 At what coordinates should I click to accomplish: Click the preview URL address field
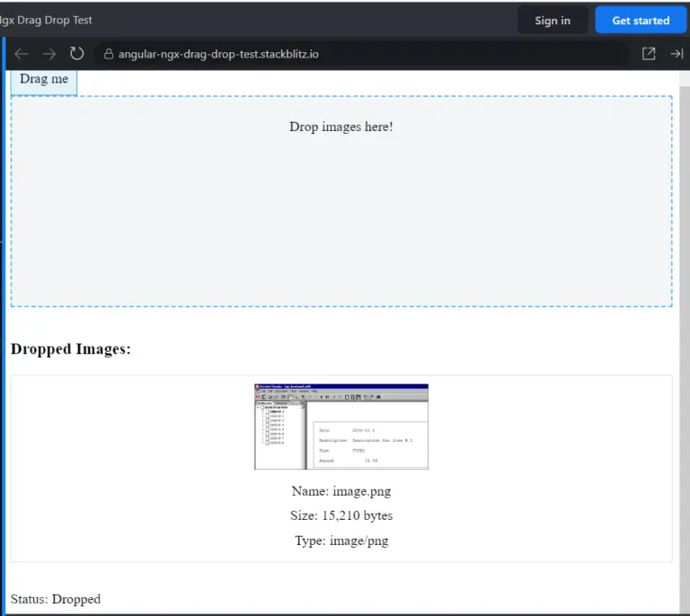359,54
